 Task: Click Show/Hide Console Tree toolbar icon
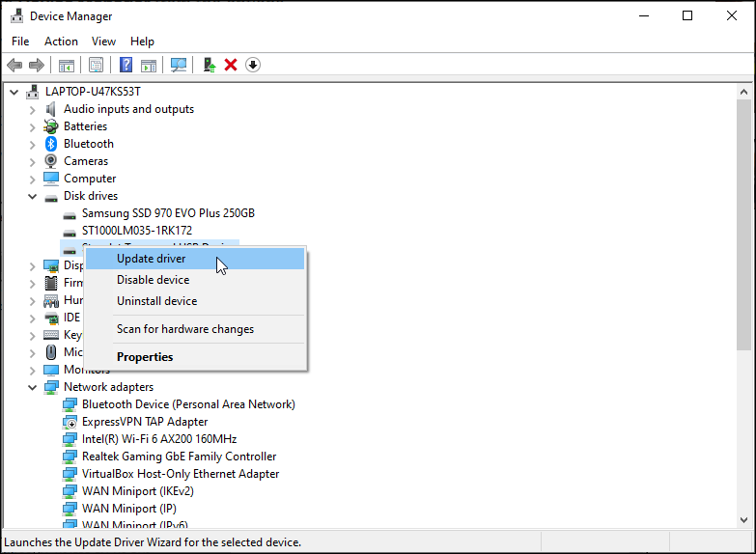[66, 65]
